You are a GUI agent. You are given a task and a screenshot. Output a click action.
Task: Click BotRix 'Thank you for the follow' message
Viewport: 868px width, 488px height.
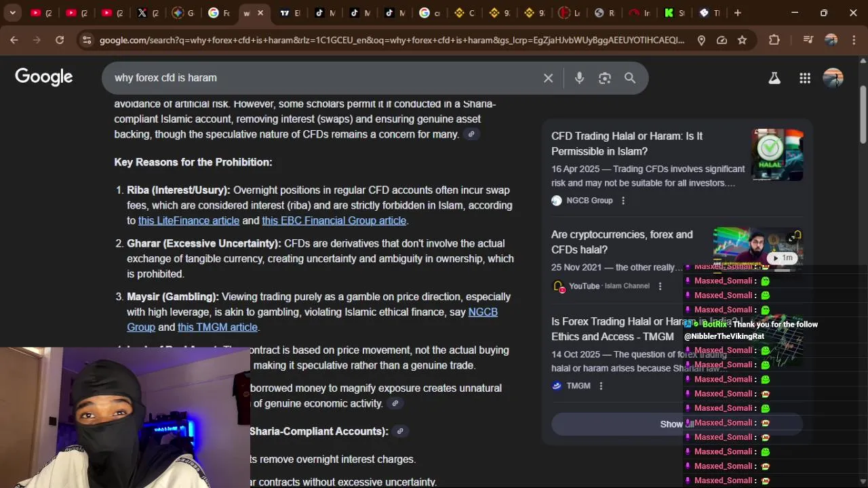[751, 330]
